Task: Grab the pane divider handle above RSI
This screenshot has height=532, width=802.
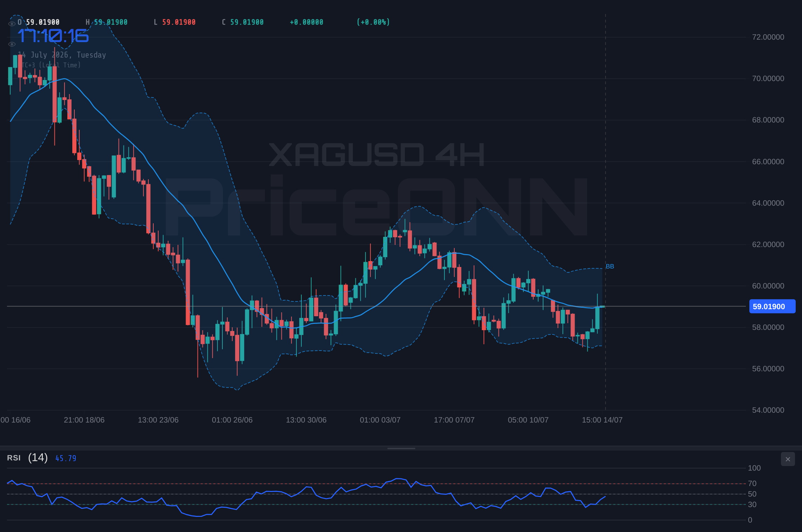Action: tap(401, 448)
